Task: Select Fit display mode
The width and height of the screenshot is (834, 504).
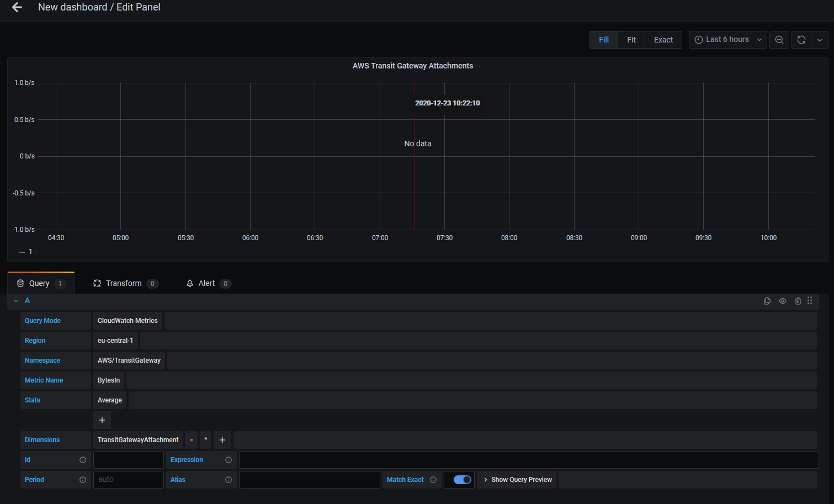Action: [631, 40]
